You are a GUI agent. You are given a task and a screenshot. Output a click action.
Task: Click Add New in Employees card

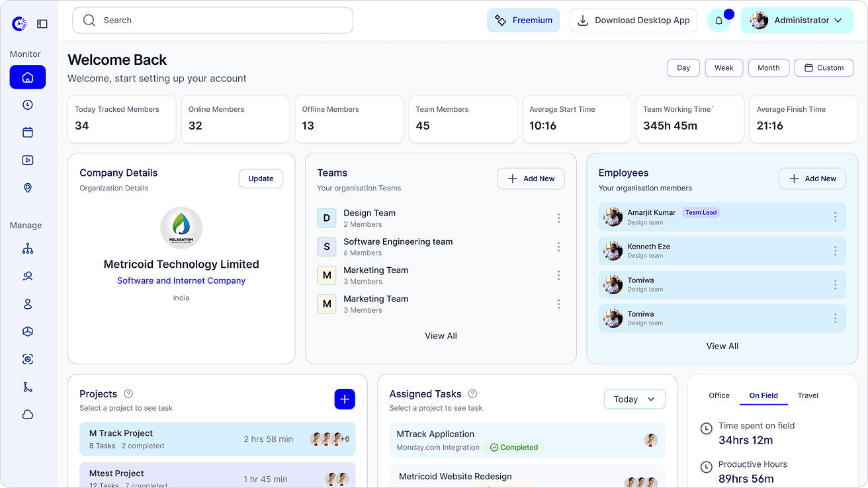point(812,179)
